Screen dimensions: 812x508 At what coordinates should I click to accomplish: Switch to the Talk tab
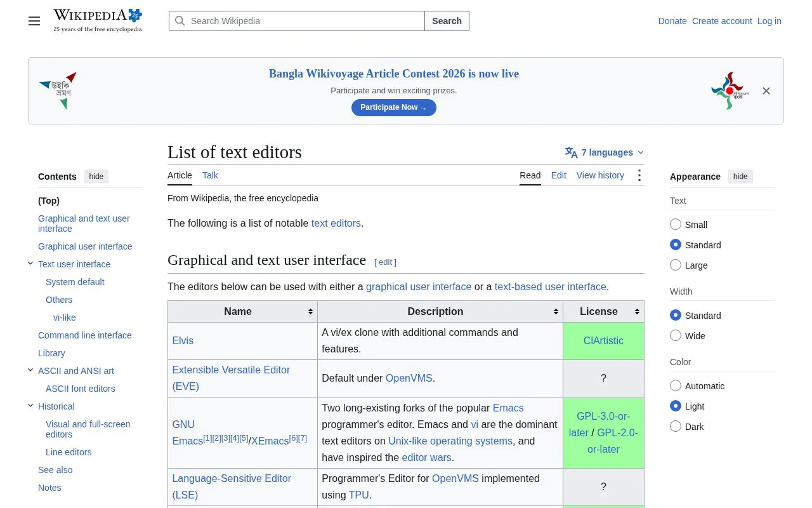pos(210,175)
